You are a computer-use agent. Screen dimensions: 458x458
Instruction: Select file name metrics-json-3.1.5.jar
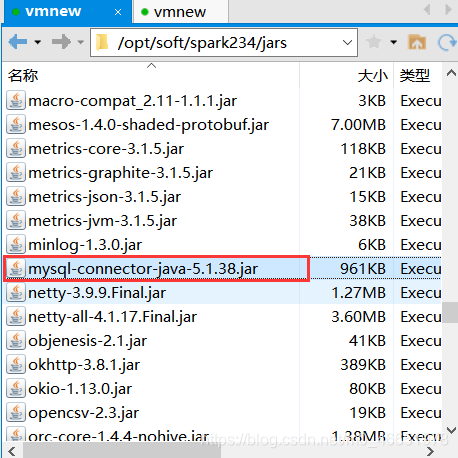[x=105, y=197]
